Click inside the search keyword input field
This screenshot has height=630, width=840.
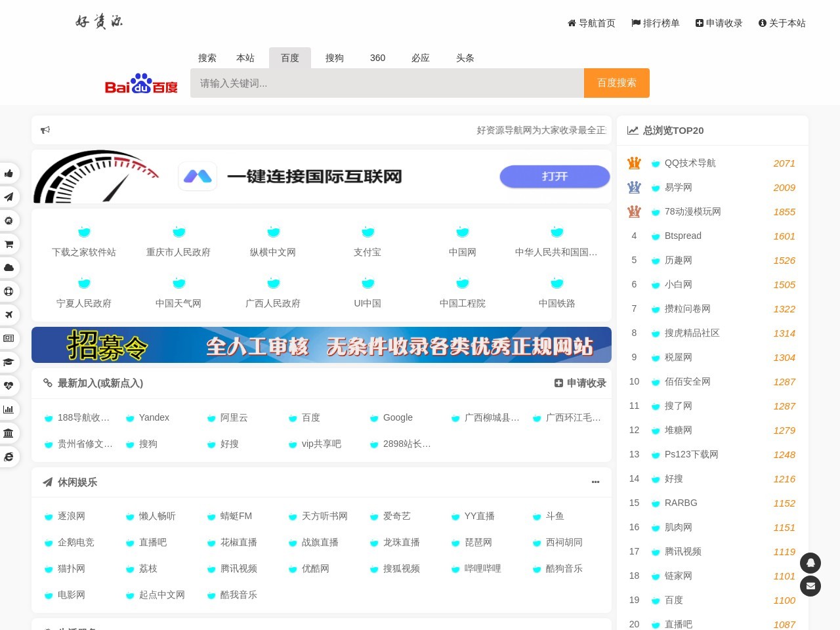[x=387, y=83]
